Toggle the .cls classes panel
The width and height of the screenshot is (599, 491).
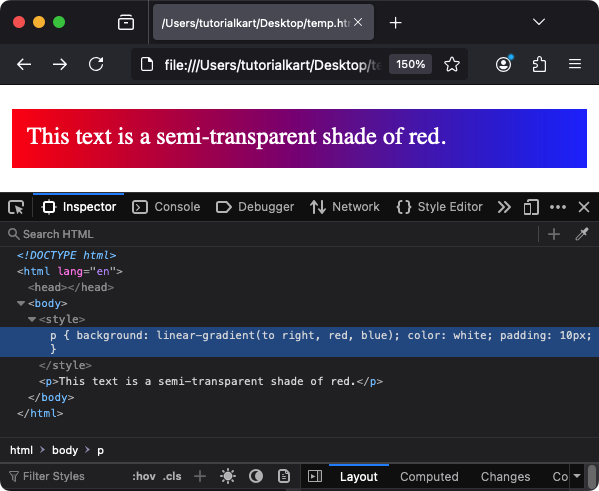pos(172,476)
